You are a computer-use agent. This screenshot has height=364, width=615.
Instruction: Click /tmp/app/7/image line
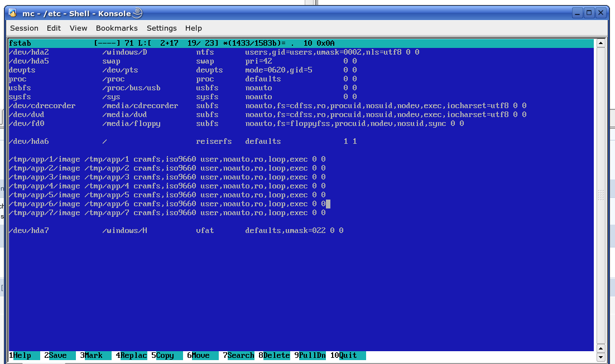[167, 213]
